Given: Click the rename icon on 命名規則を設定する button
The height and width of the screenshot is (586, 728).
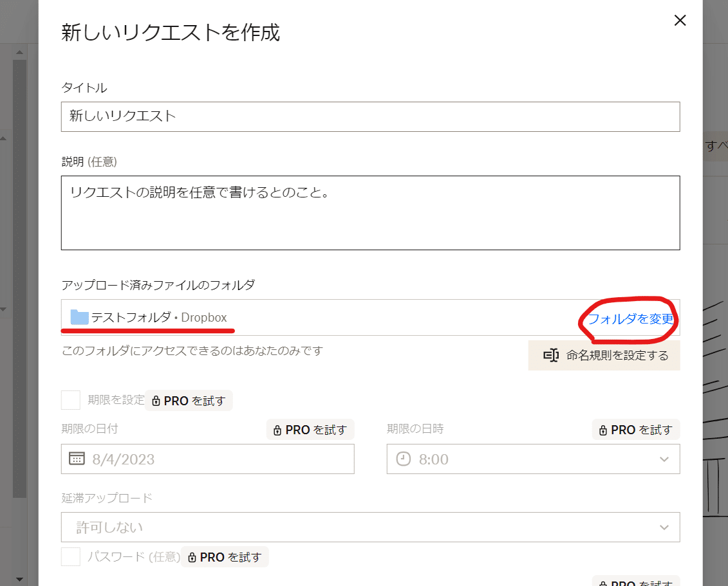Looking at the screenshot, I should 552,354.
